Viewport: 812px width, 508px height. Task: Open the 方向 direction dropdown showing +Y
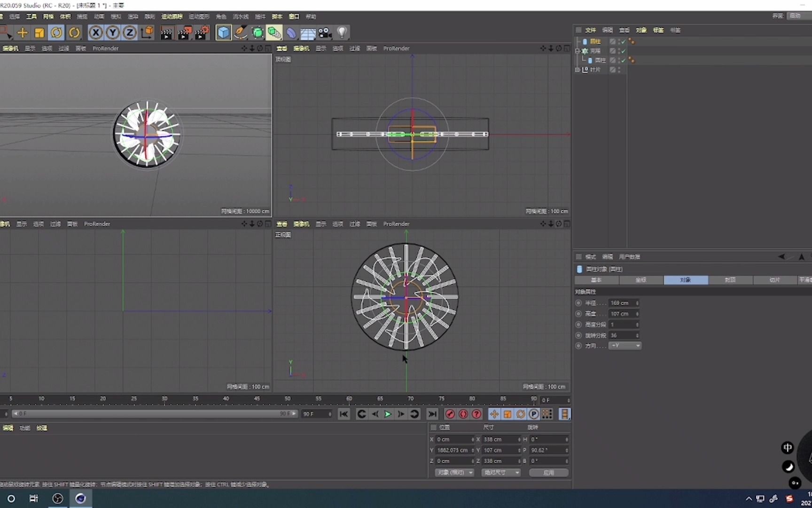pos(625,346)
